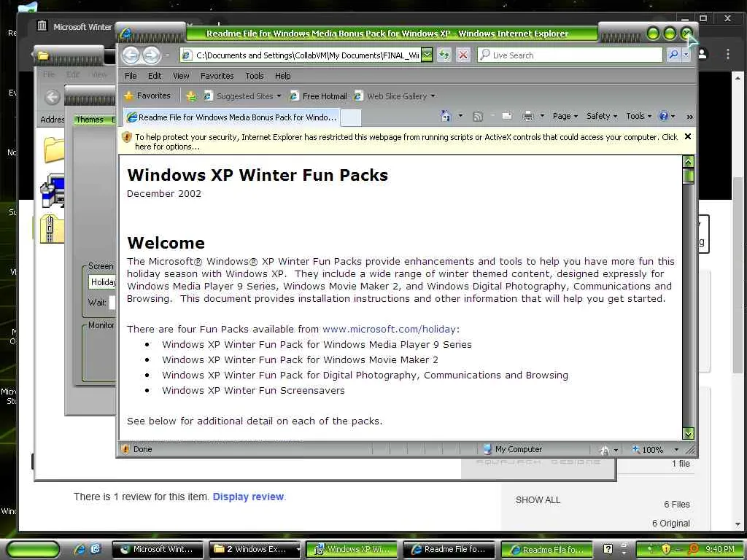Click the page scrollbar up arrow
Image resolution: width=747 pixels, height=560 pixels.
point(688,161)
